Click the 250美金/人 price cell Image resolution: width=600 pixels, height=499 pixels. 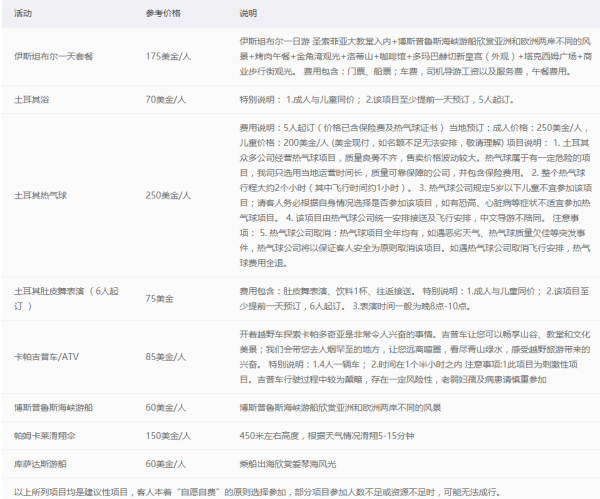tap(168, 196)
